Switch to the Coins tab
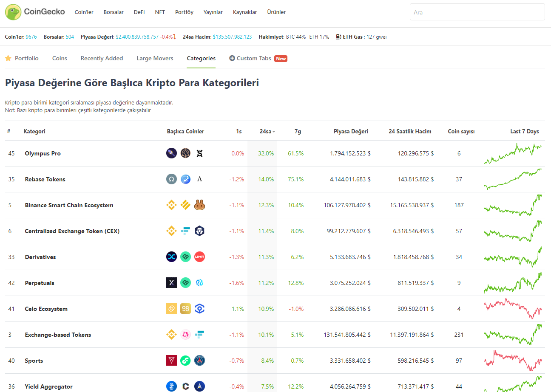This screenshot has height=392, width=551. (60, 58)
